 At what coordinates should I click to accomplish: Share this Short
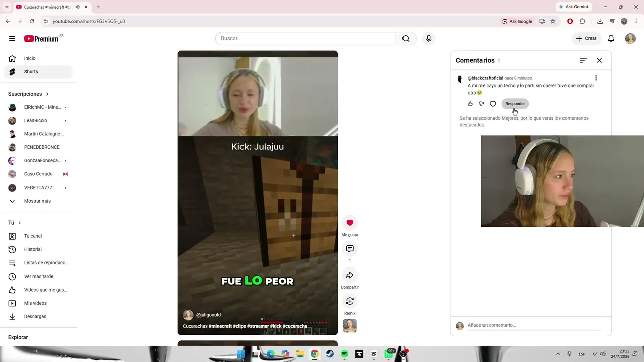(x=350, y=275)
